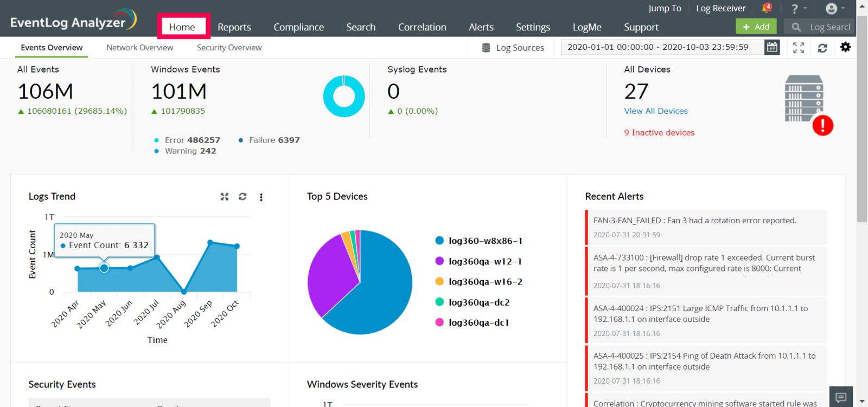This screenshot has height=407, width=868.
Task: Refresh the dashboard with reload icon
Action: [x=822, y=48]
